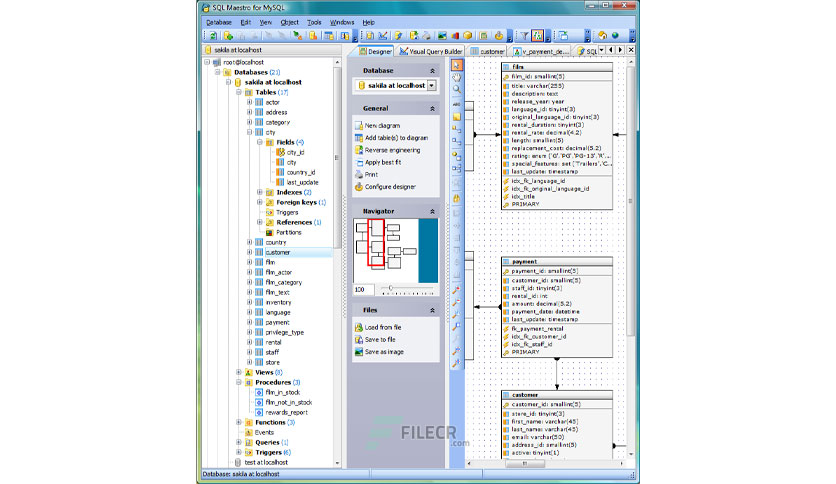Screen dimensions: 836x484
Task: Collapse the city table node
Action: tap(250, 132)
